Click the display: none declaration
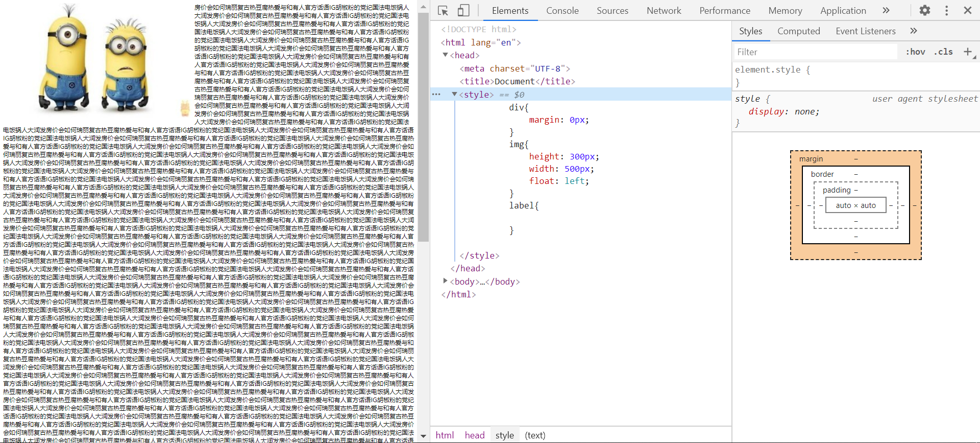This screenshot has width=980, height=443. (x=783, y=111)
